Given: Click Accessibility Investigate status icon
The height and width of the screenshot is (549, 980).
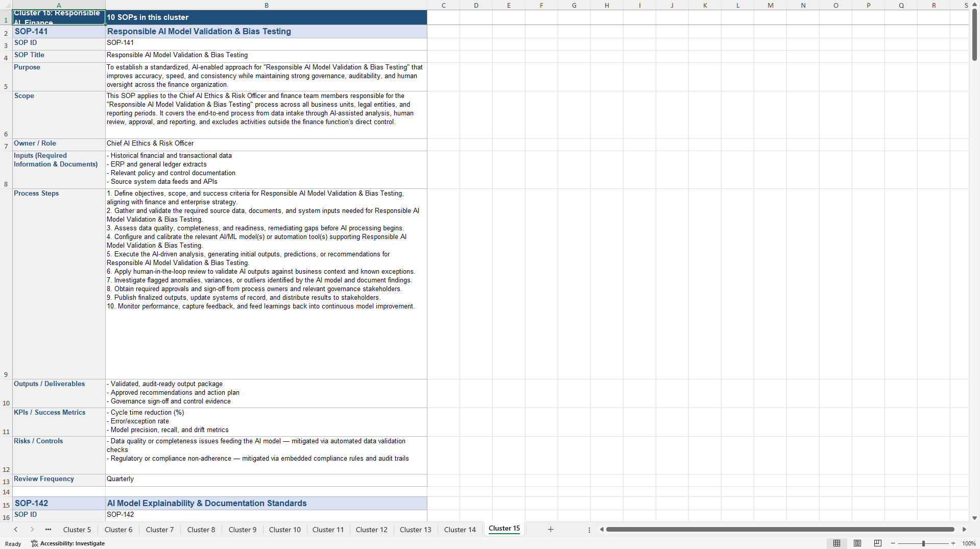Looking at the screenshot, I should (68, 543).
